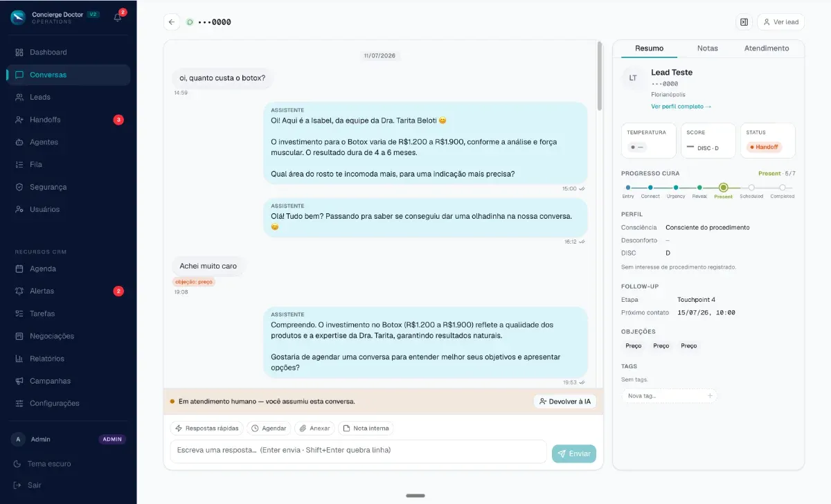The height and width of the screenshot is (504, 831).
Task: Focus the Escreva uma resposta field
Action: [358, 451]
